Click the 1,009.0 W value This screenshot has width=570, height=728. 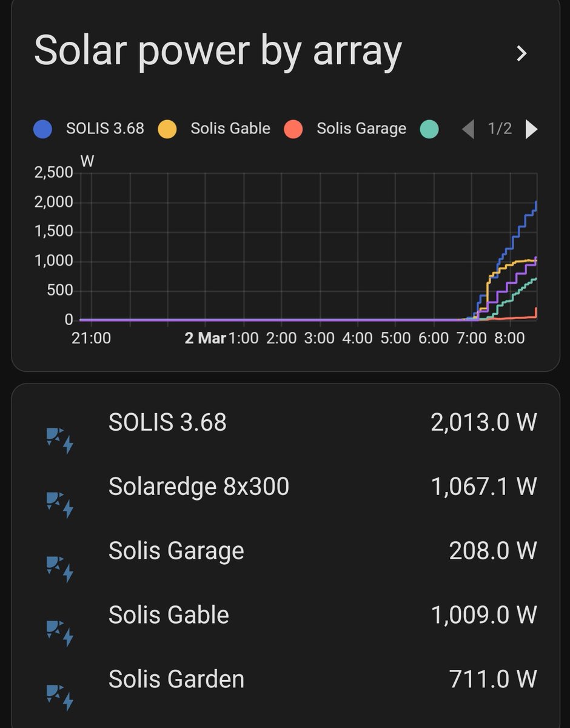pyautogui.click(x=484, y=615)
